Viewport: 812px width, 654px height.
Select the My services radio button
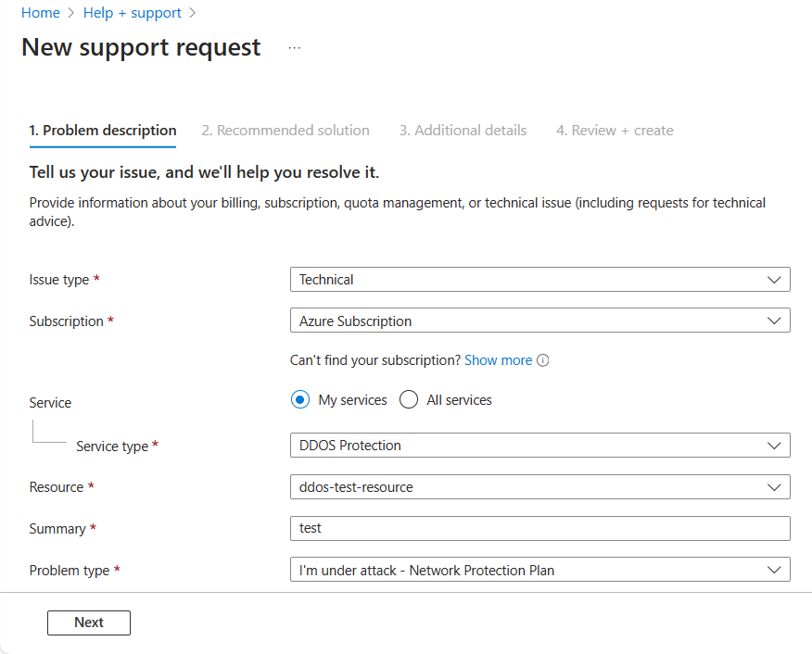tap(299, 399)
